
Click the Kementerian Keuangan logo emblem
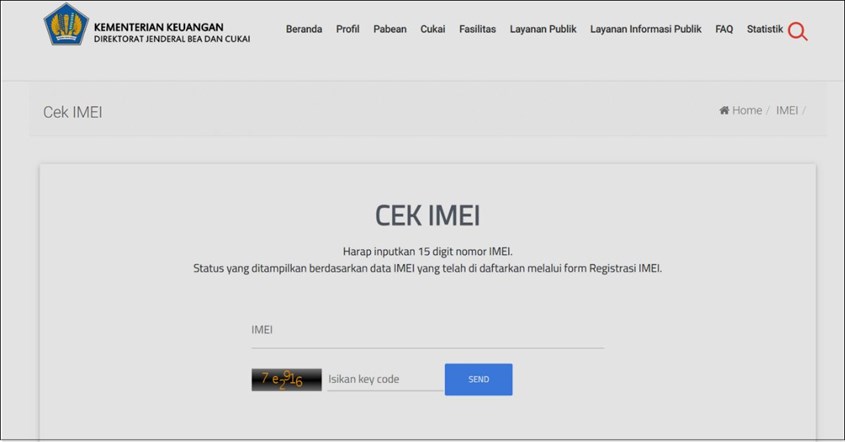click(66, 25)
